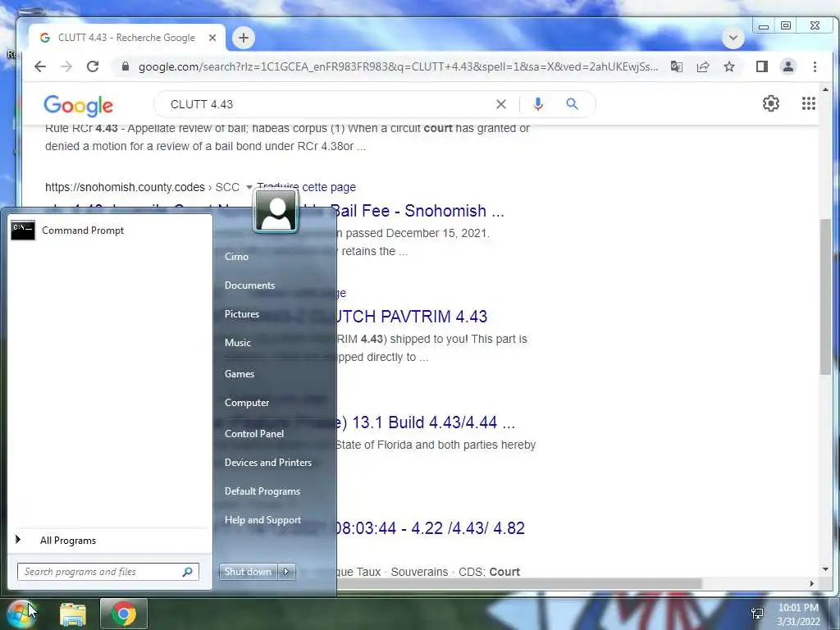Open Computer from Start menu

coord(246,402)
